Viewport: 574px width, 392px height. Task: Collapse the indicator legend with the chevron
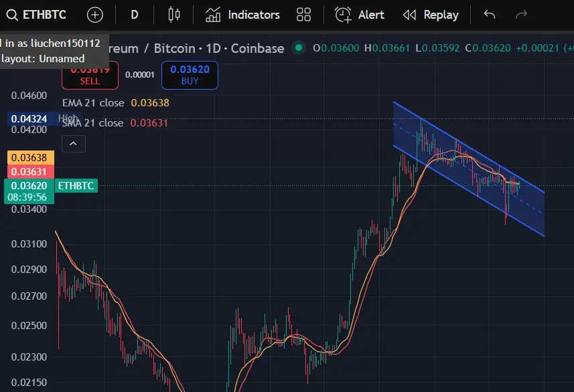click(x=74, y=144)
